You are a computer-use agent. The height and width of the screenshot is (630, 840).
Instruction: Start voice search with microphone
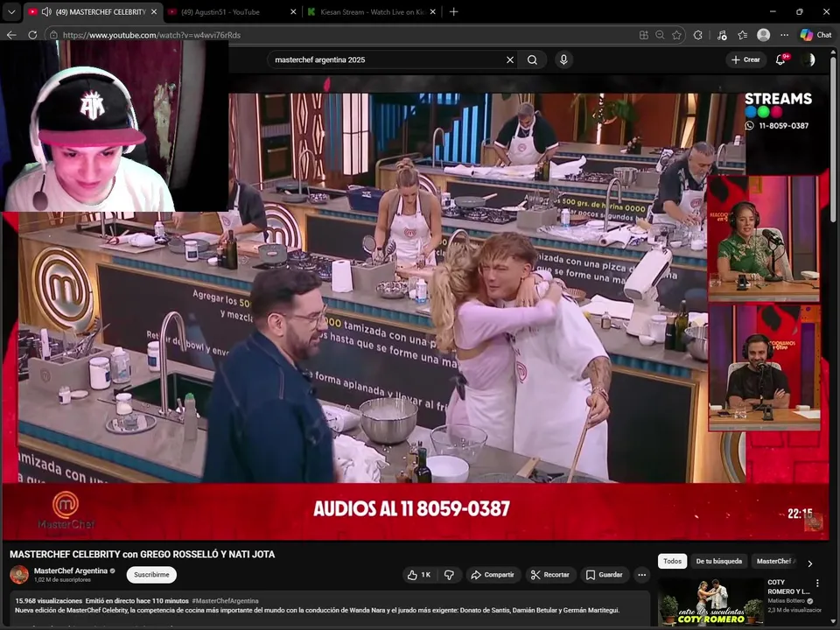[563, 59]
